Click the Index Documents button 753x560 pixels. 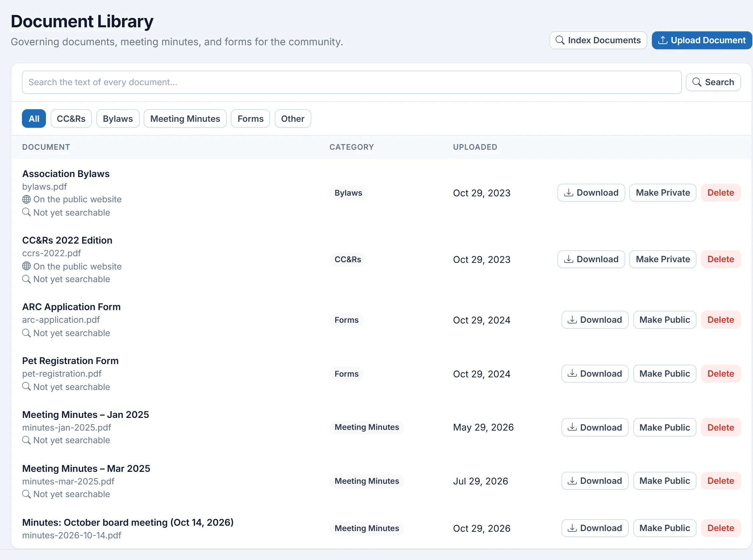[598, 40]
